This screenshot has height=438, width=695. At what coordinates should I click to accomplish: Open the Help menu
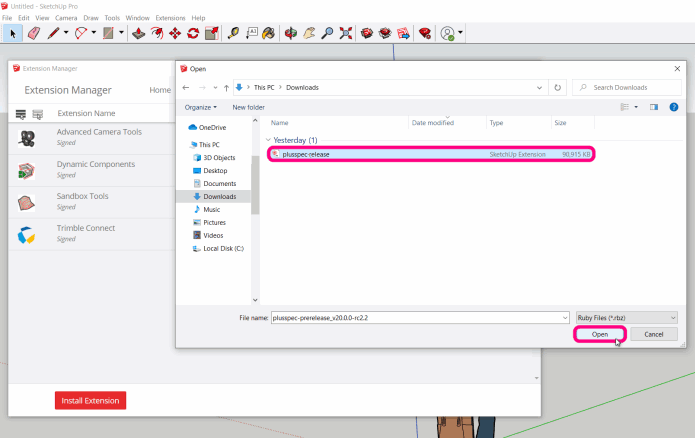(198, 18)
